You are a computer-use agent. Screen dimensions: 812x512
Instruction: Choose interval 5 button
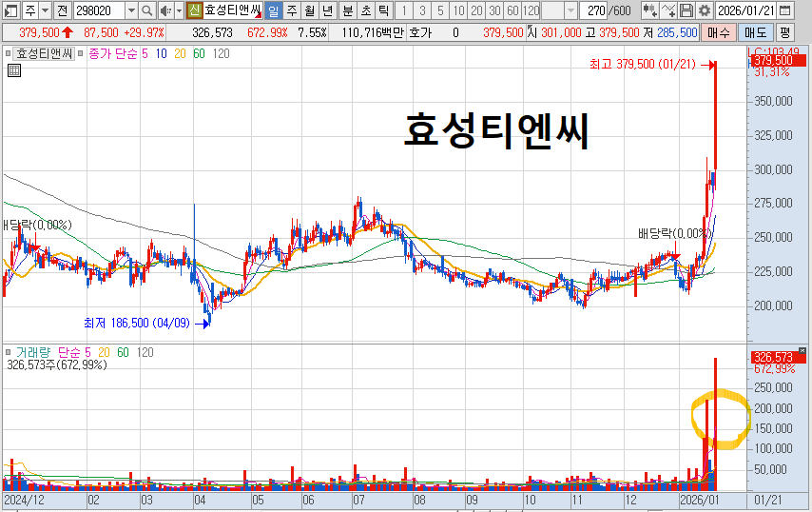pyautogui.click(x=440, y=10)
